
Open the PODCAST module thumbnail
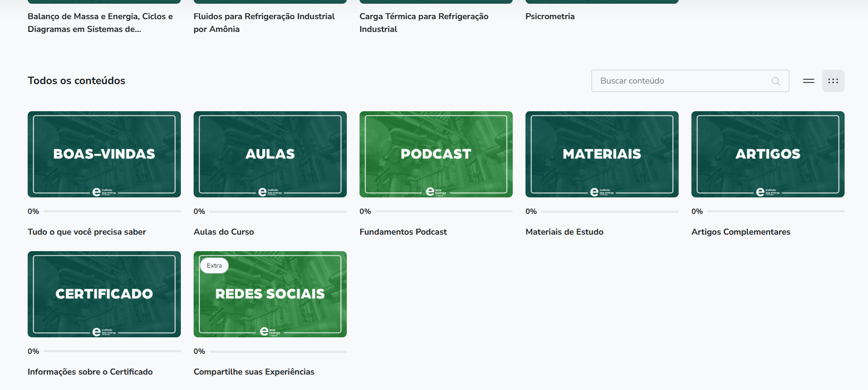coord(436,154)
